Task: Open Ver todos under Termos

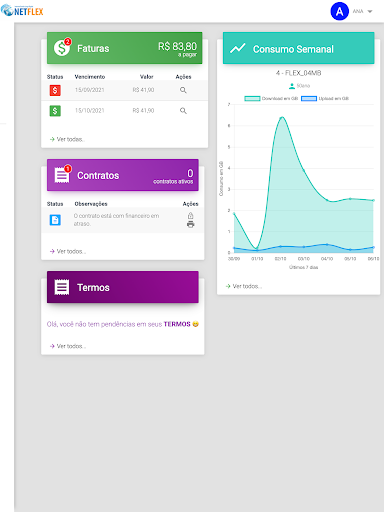Action: [x=68, y=346]
